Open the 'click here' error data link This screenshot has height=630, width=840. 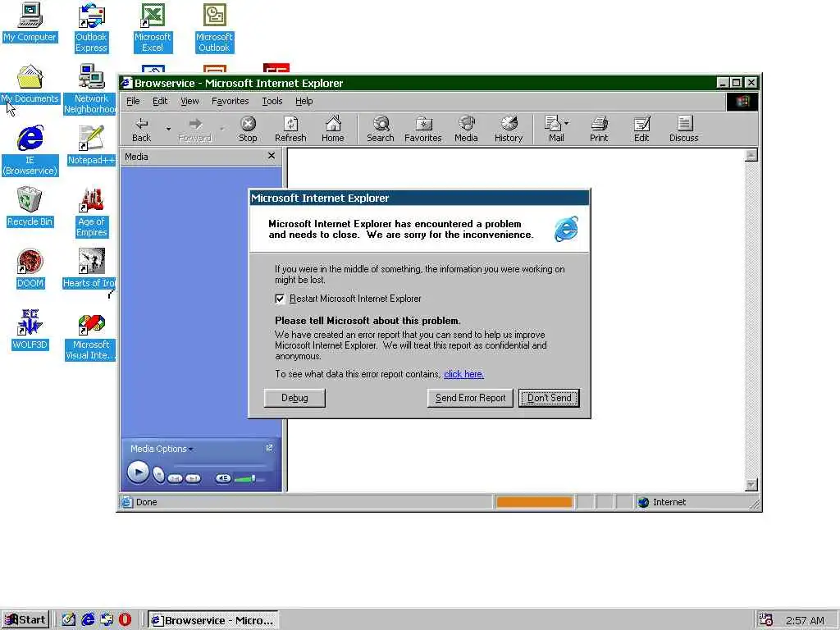coord(464,374)
